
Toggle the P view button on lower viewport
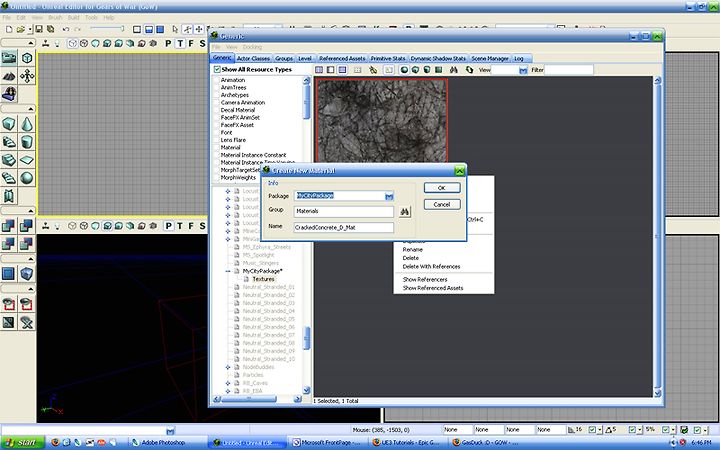click(x=169, y=225)
